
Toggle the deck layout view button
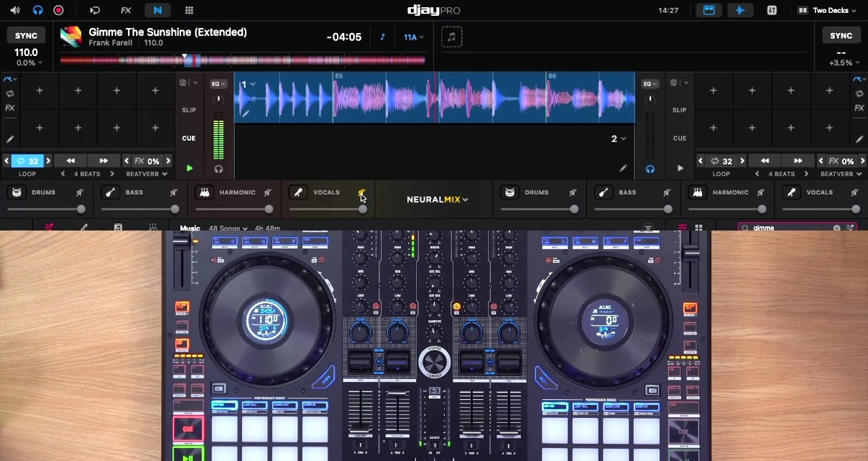click(x=709, y=11)
